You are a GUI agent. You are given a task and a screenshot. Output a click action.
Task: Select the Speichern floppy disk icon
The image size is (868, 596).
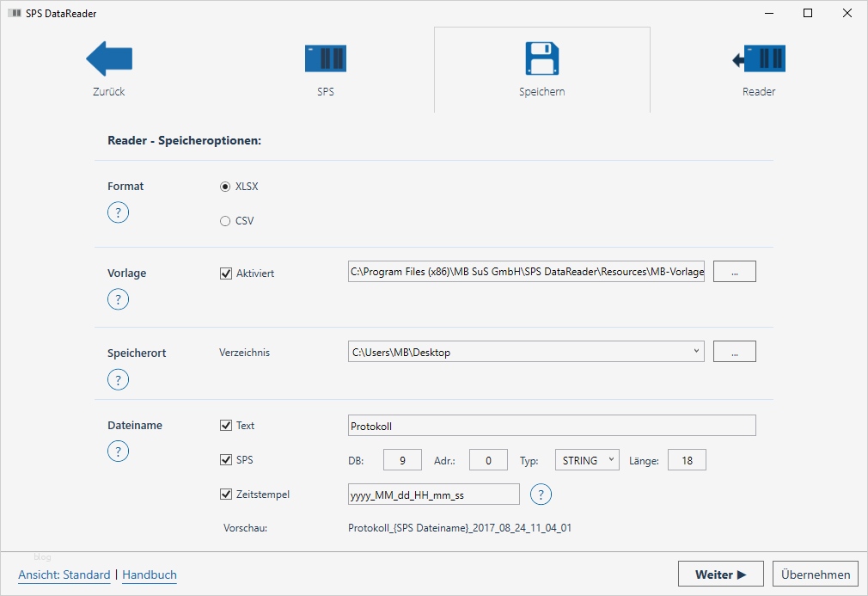pos(541,58)
